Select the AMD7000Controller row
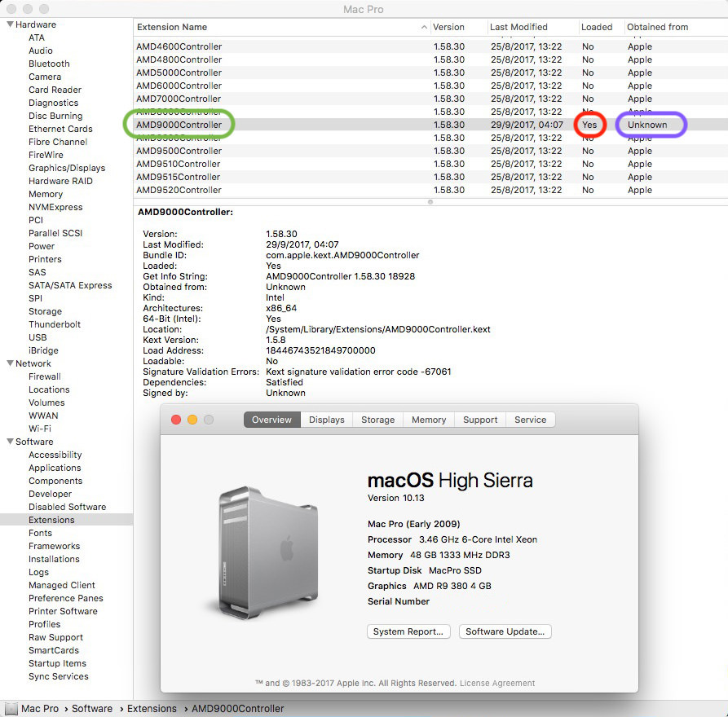Screen dimensions: 728x717 point(430,99)
